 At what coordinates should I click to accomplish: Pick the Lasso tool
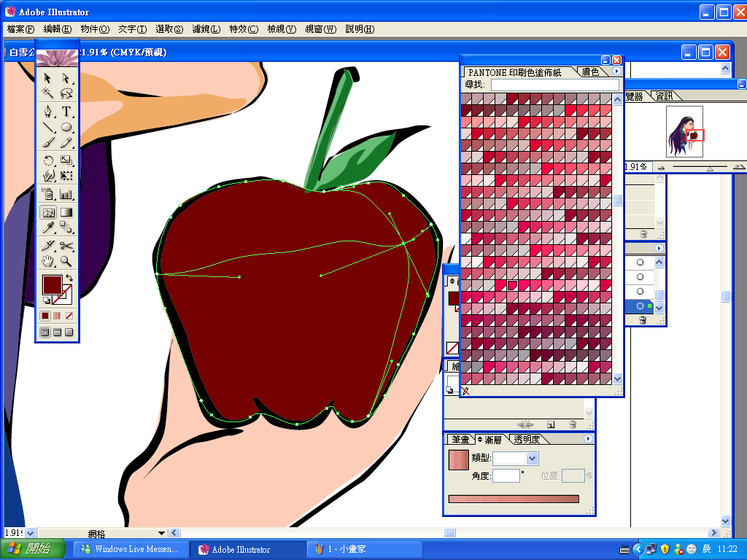(x=66, y=93)
